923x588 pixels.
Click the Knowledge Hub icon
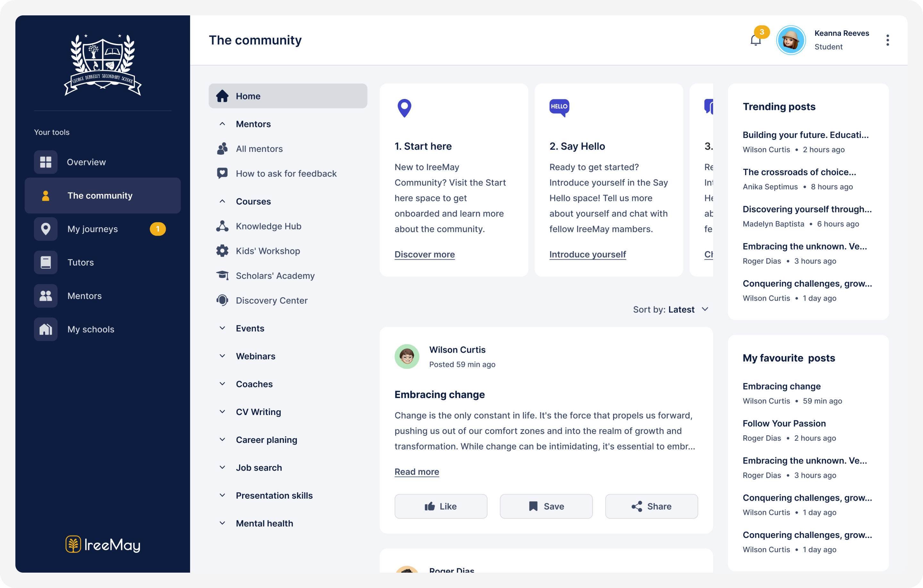click(222, 226)
